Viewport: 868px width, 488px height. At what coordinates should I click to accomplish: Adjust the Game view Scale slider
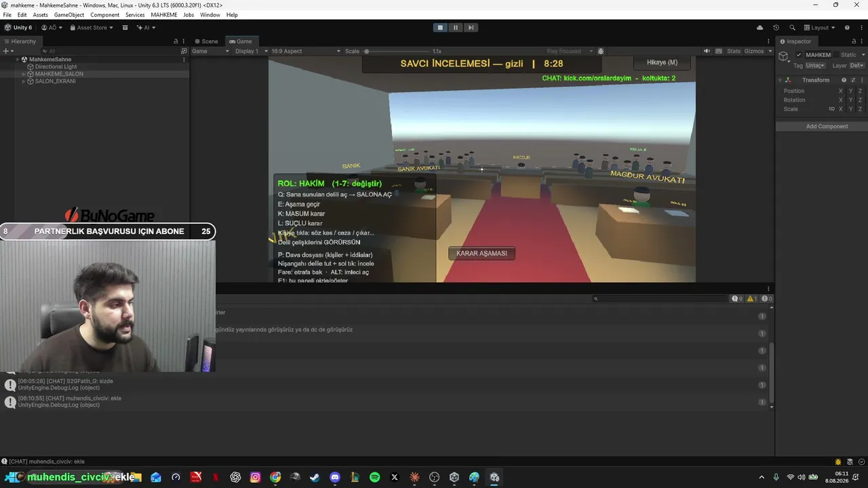coord(397,51)
